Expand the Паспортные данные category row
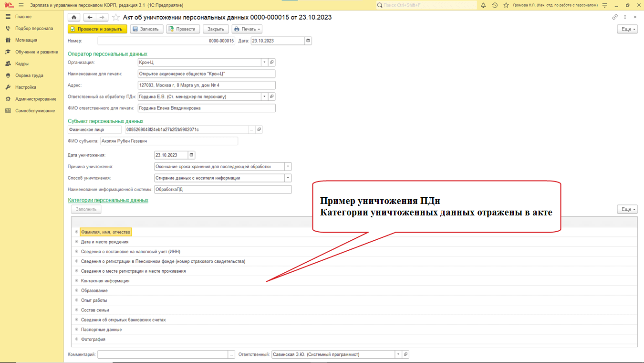This screenshot has width=644, height=363. click(x=76, y=330)
